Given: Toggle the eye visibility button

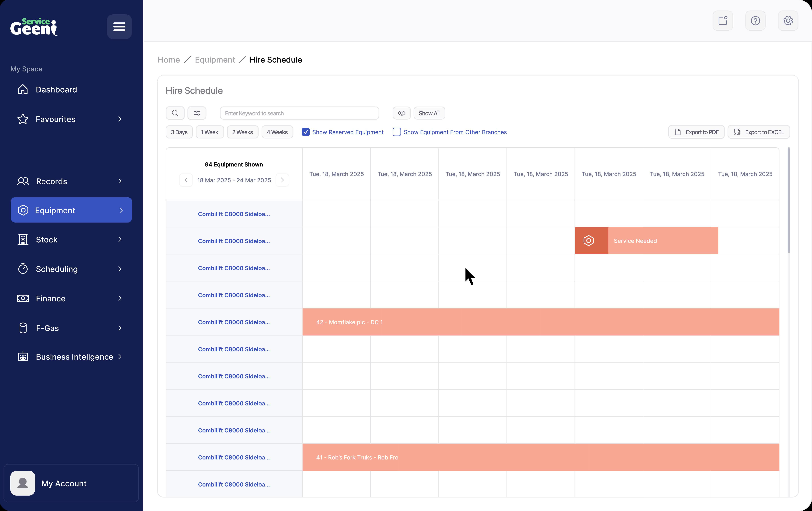Looking at the screenshot, I should [x=402, y=113].
